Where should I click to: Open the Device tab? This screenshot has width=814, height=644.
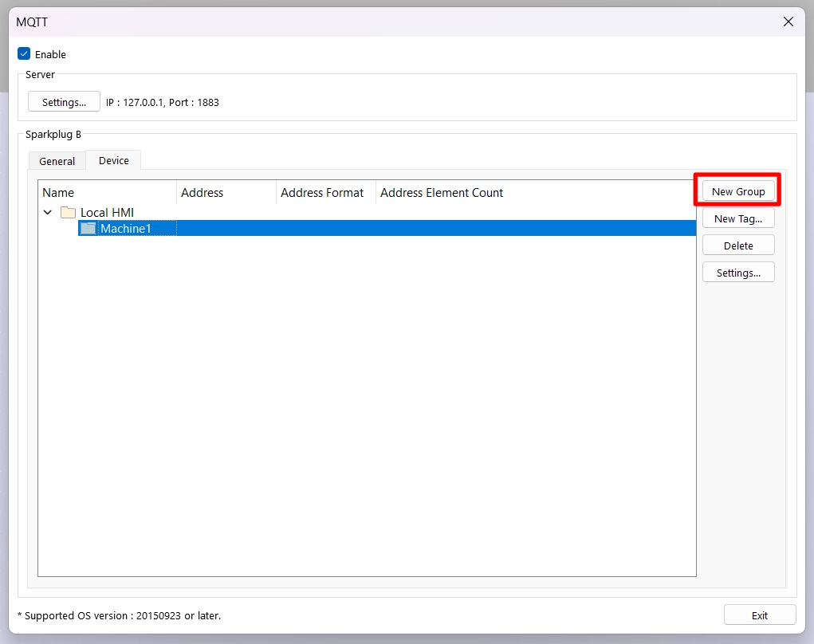113,160
